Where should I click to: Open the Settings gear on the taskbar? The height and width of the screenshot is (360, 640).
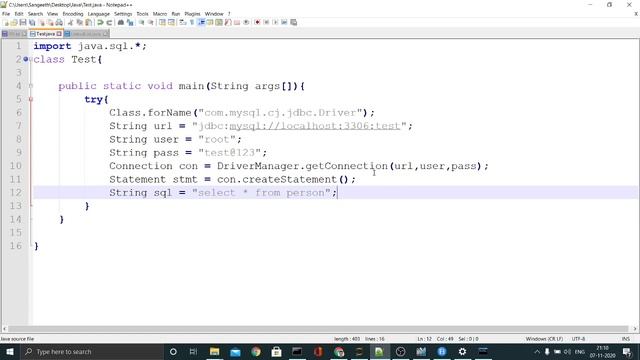click(462, 351)
